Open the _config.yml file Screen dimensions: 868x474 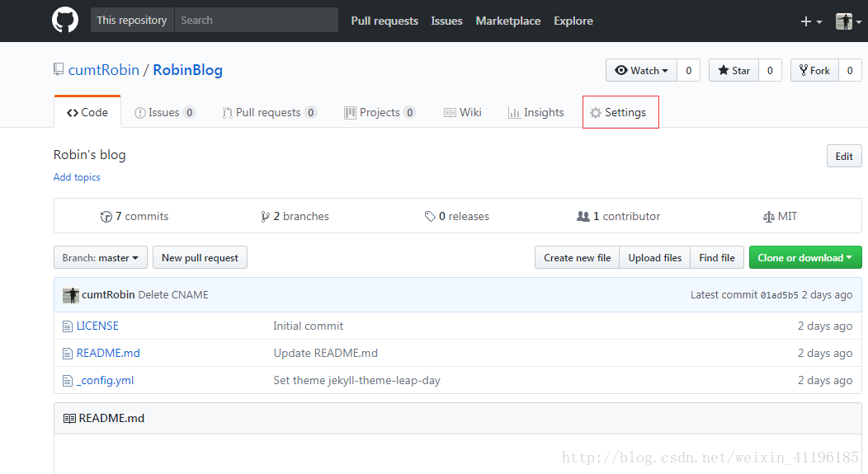(105, 381)
